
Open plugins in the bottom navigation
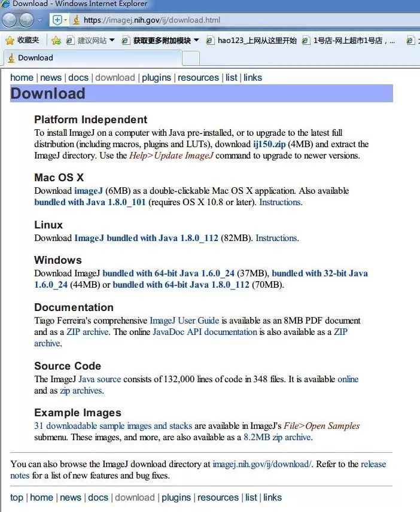click(176, 498)
